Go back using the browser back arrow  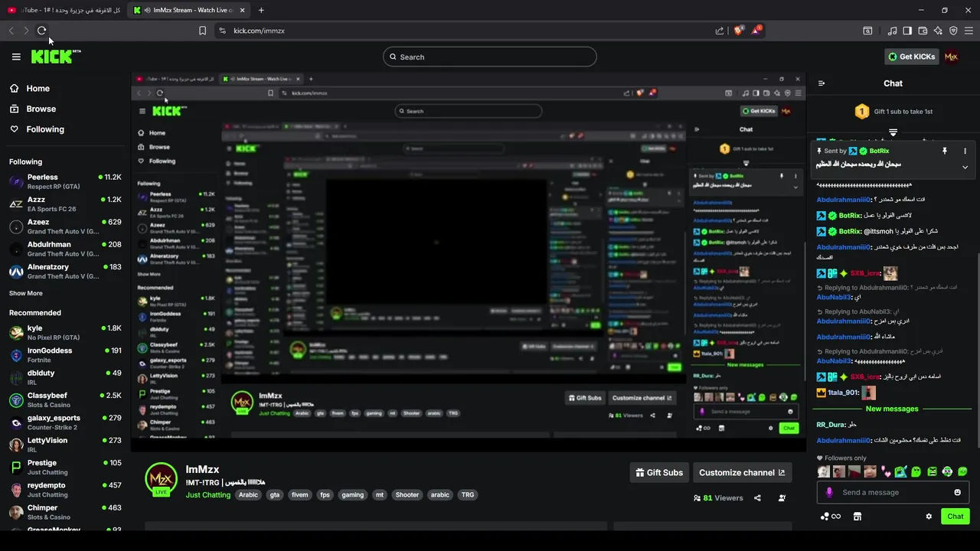click(x=11, y=31)
